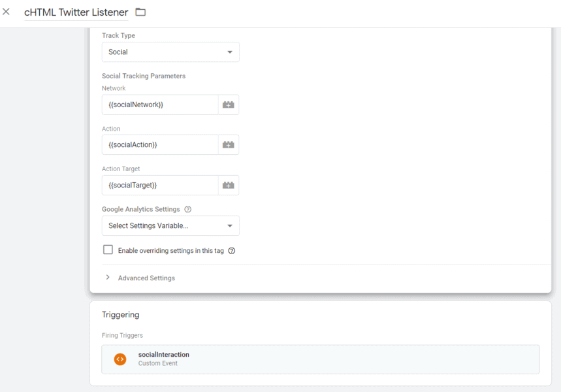
Task: Click the Triggering section heading
Action: point(121,315)
